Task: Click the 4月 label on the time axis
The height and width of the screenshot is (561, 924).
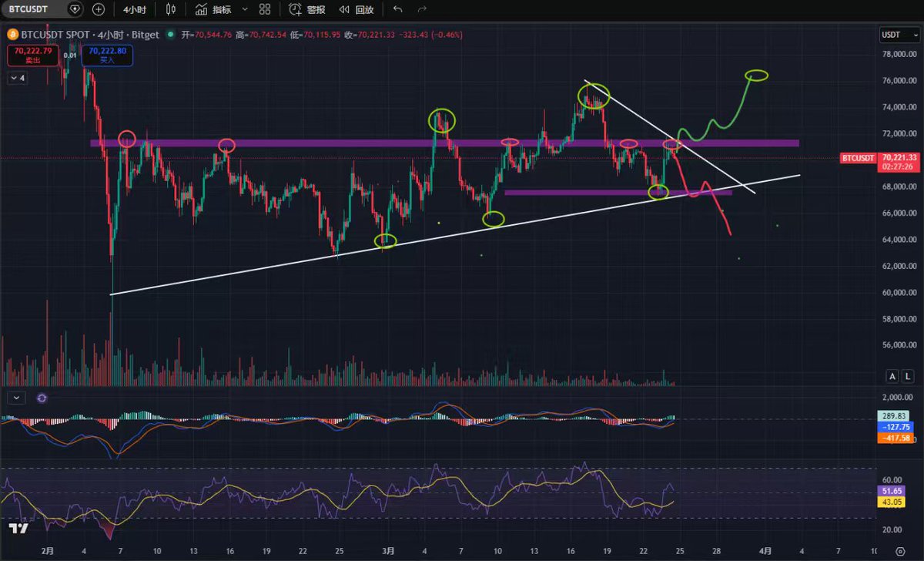Action: (765, 550)
